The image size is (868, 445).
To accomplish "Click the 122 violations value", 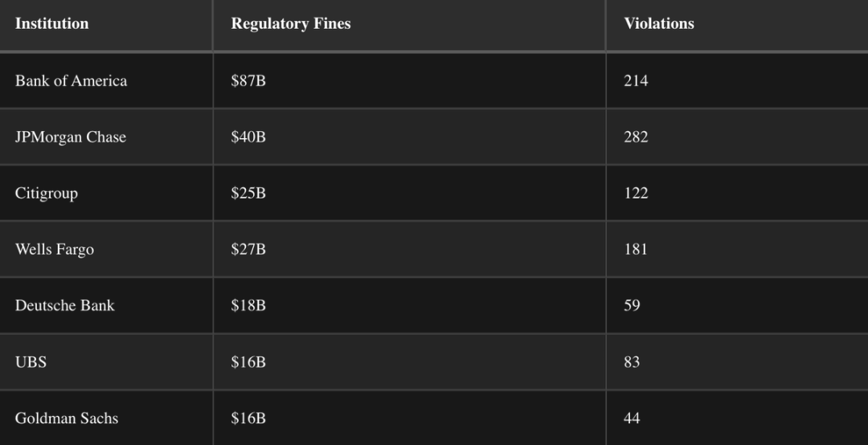I will [x=636, y=193].
